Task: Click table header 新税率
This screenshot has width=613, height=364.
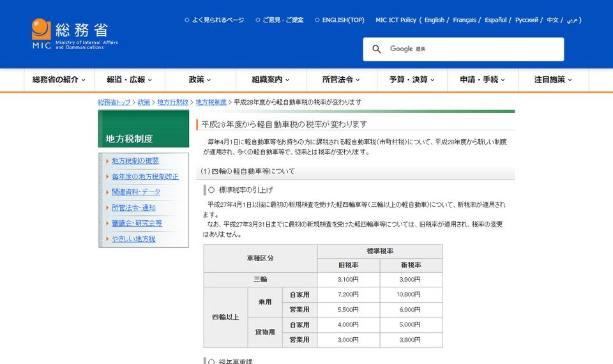Action: (411, 265)
